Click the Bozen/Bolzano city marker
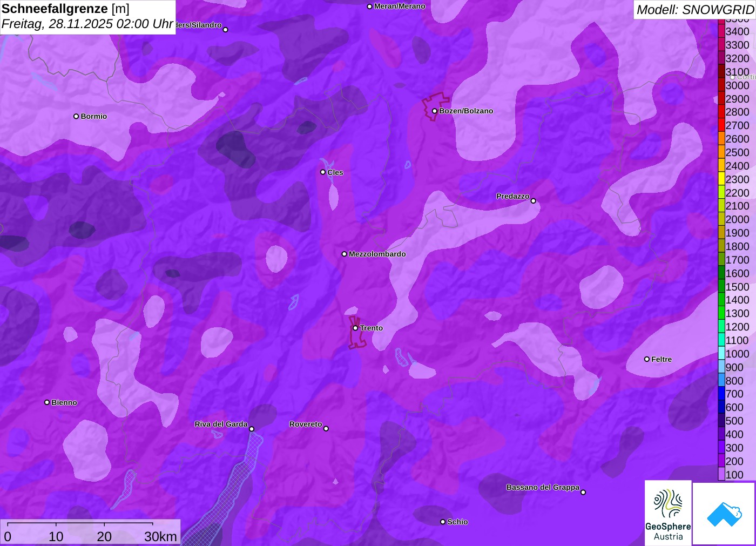Screen dimensions: 756x546 pyautogui.click(x=434, y=111)
